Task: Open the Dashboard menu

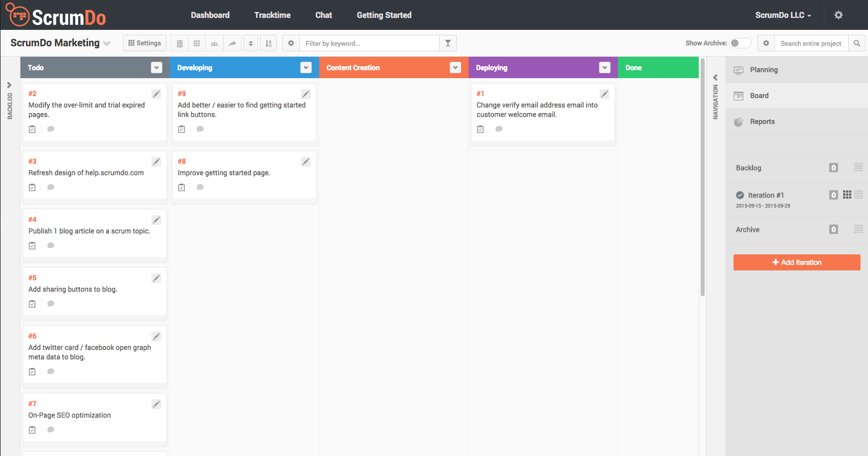Action: (210, 15)
